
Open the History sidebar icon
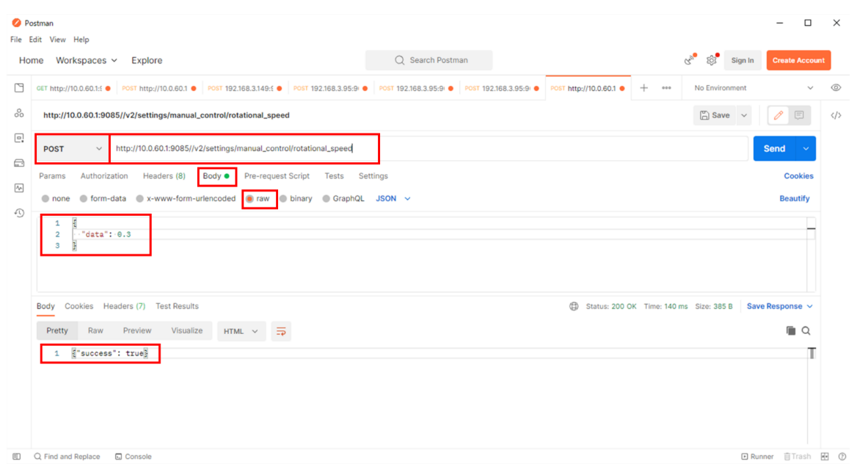[19, 213]
